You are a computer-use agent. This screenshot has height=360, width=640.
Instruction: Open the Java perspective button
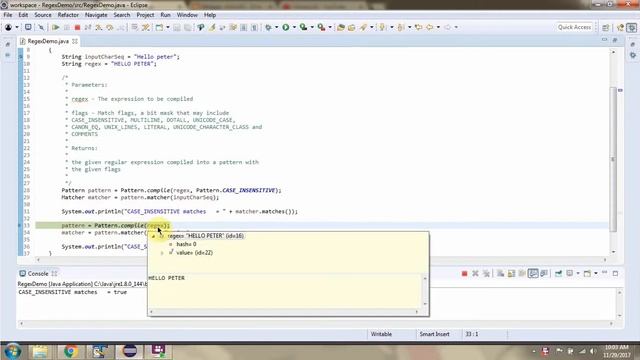click(620, 27)
